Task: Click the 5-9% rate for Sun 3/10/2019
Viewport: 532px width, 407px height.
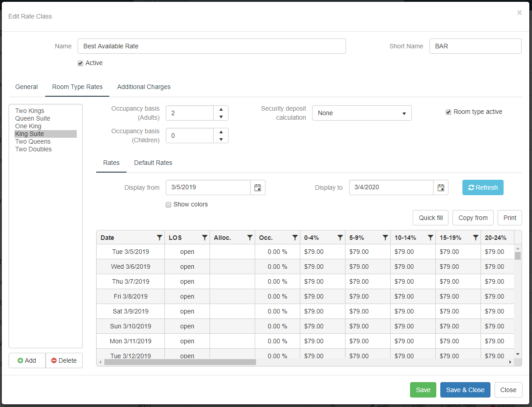Action: tap(368, 327)
